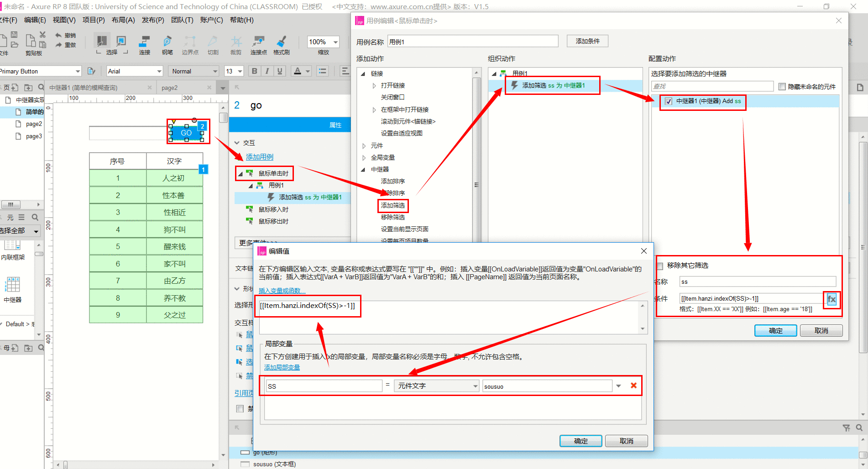Choose the contained selection mode icon
The image size is (868, 469).
tap(121, 41)
